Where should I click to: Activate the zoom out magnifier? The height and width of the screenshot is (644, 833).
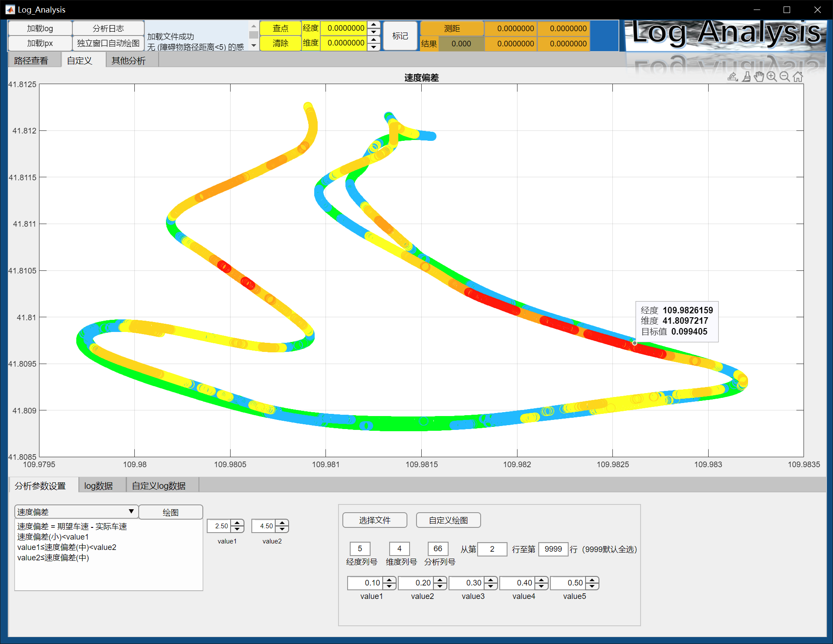(x=784, y=77)
